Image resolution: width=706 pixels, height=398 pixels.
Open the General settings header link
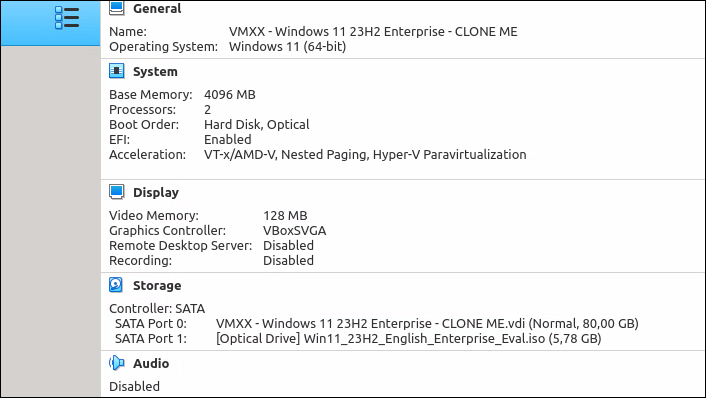coord(157,9)
